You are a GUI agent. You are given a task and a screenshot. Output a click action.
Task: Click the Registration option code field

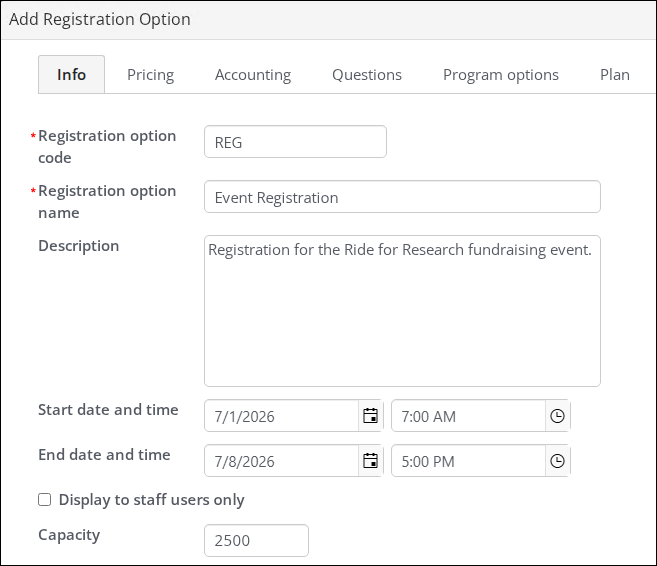295,142
